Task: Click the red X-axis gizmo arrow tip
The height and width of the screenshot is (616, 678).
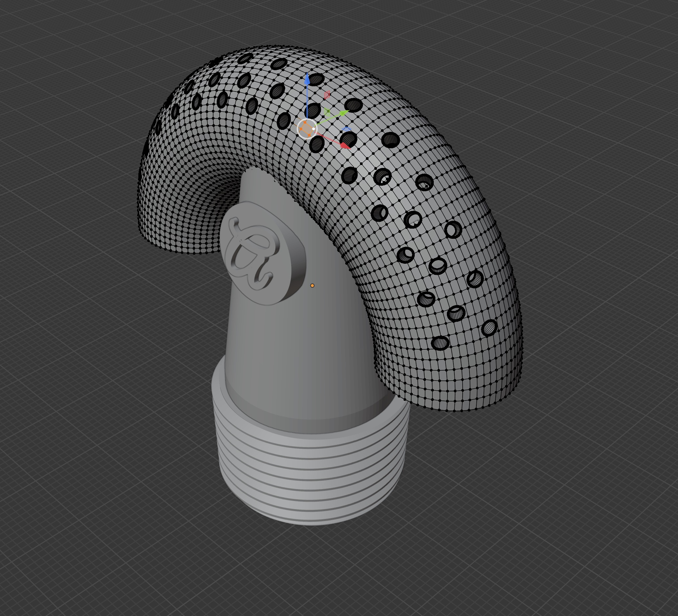Action: (344, 145)
